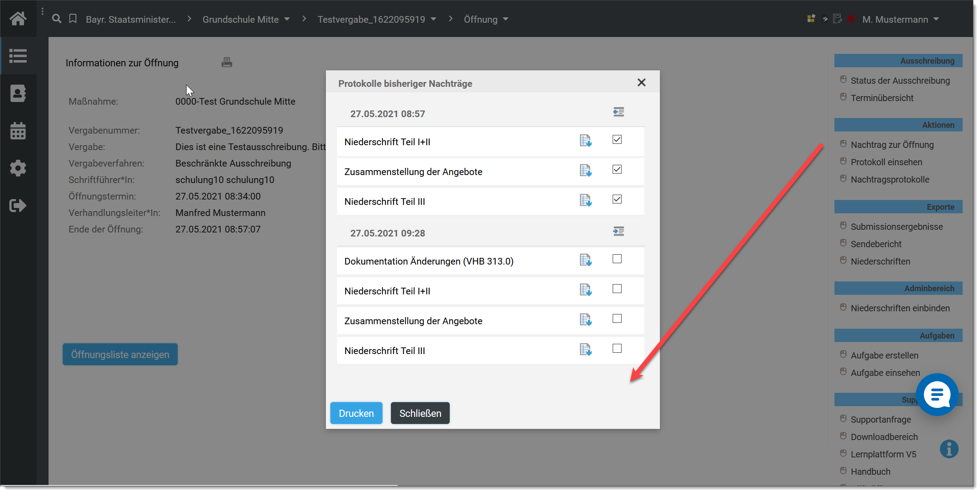The width and height of the screenshot is (980, 493).
Task: Open the contacts address book sidebar icon
Action: click(18, 93)
